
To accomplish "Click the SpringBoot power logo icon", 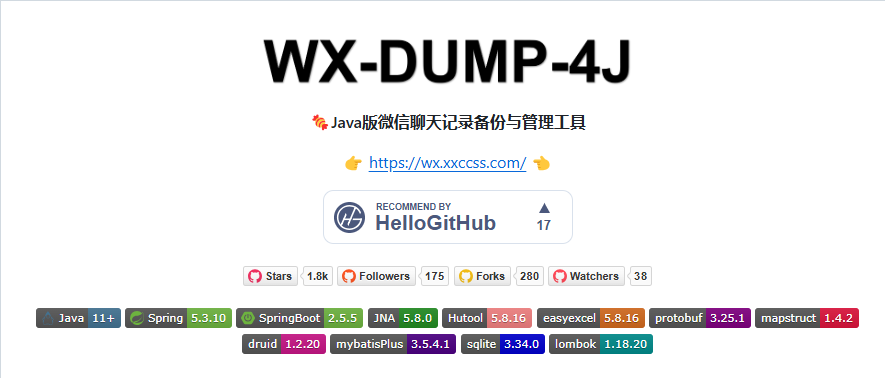I will pyautogui.click(x=247, y=318).
